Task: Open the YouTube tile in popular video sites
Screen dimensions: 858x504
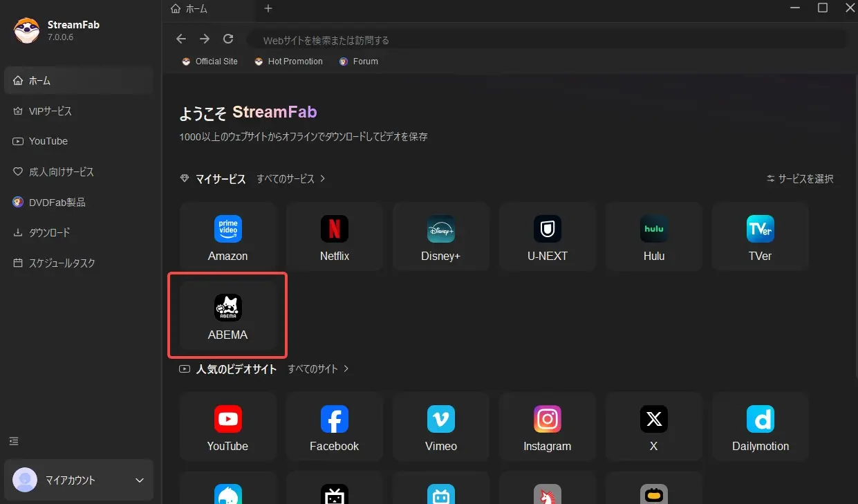Action: [x=228, y=427]
